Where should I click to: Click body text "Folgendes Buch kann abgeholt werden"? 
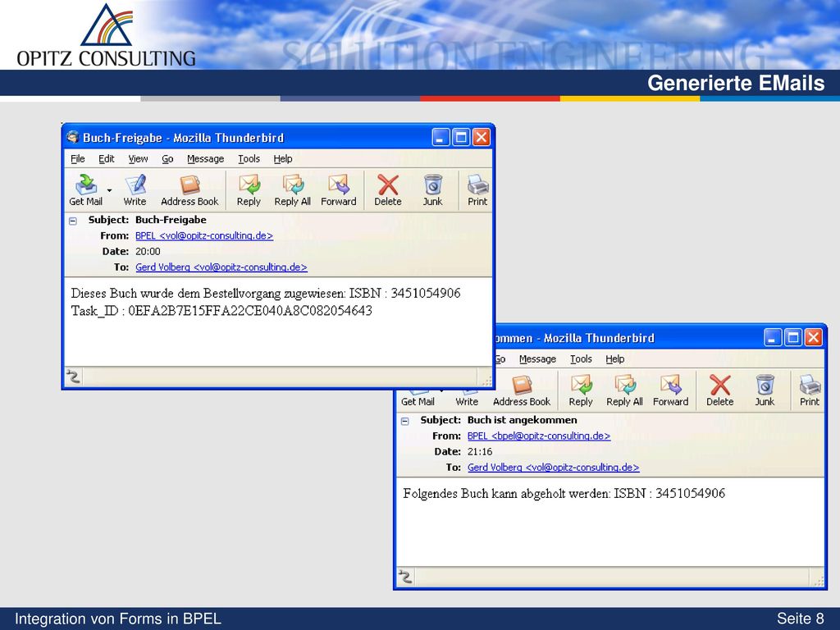coord(506,493)
